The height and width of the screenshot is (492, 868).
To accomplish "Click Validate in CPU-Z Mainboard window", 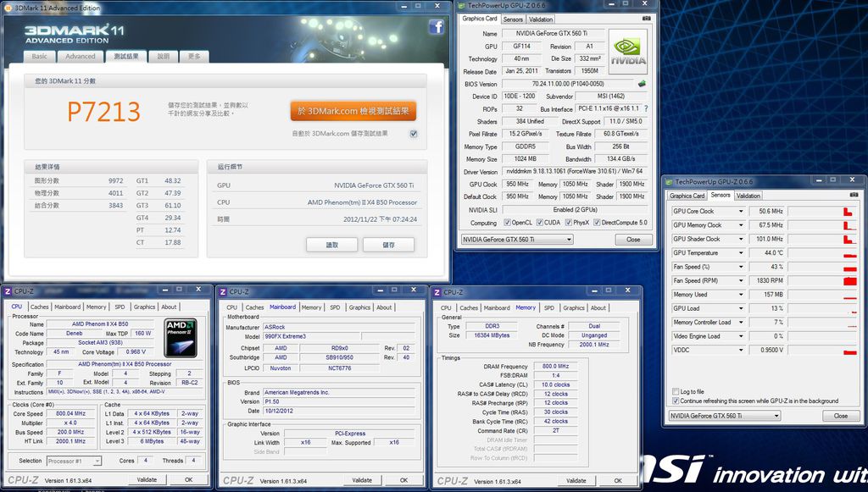I will coord(361,480).
